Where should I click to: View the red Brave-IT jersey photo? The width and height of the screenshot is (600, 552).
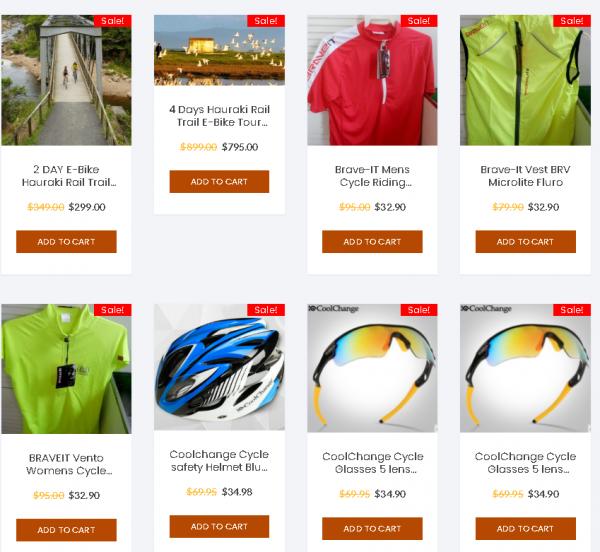point(372,80)
